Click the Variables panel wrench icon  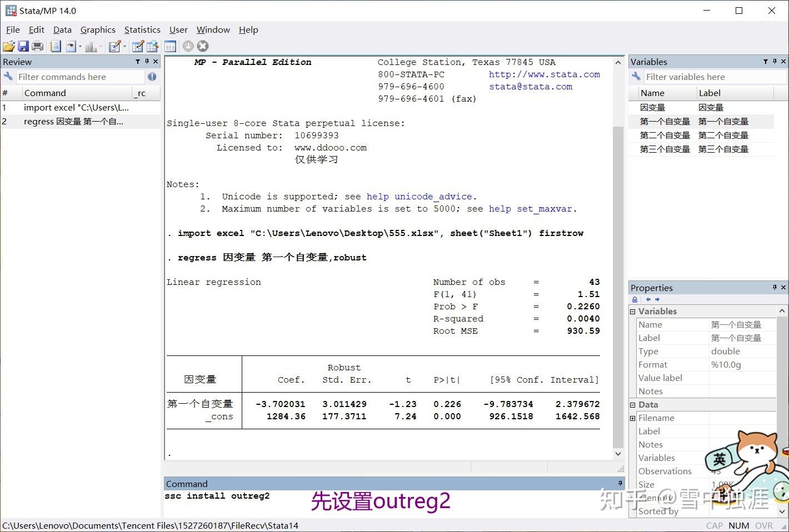point(636,77)
